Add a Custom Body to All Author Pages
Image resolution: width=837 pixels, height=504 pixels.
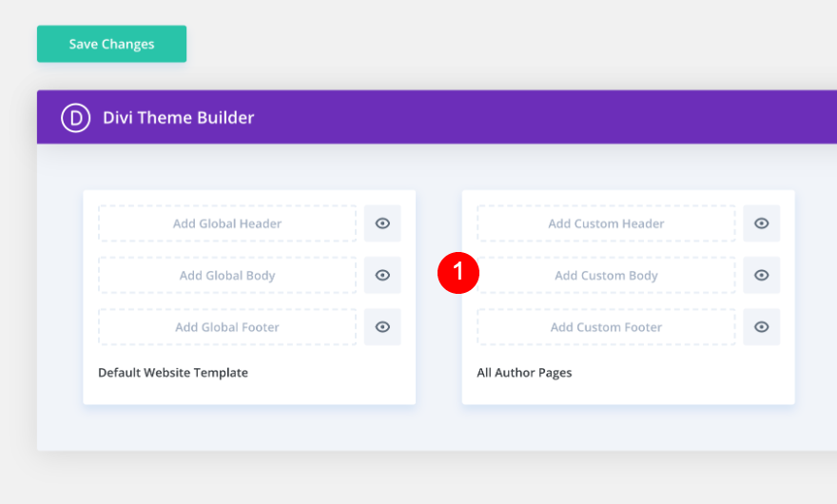click(x=607, y=275)
